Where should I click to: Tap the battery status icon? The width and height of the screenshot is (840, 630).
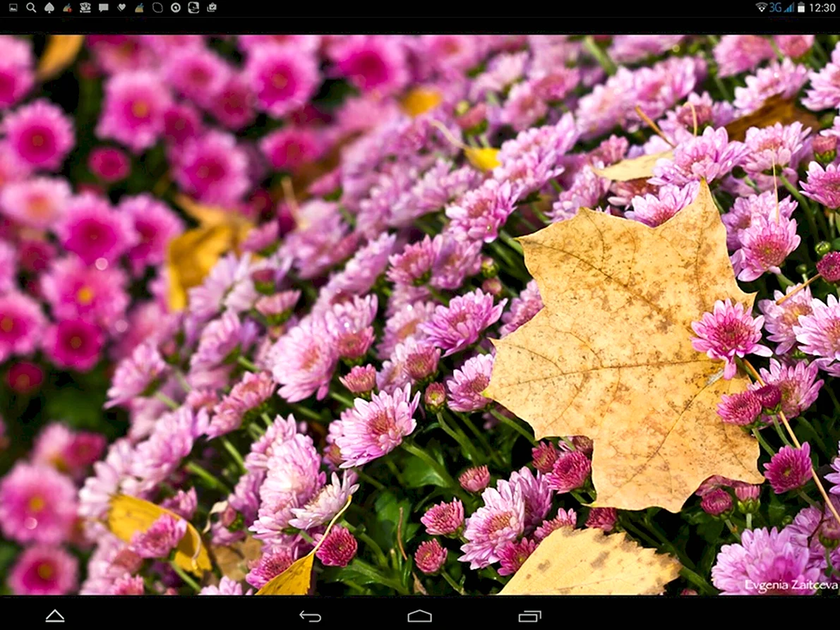tap(801, 8)
